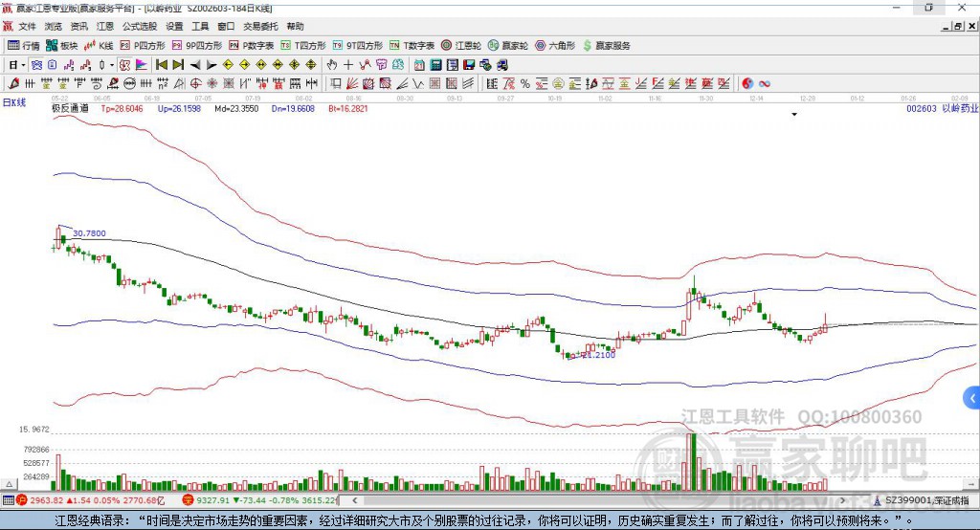The image size is (980, 530).
Task: Click the zigzag wave line tool
Action: pos(418,84)
